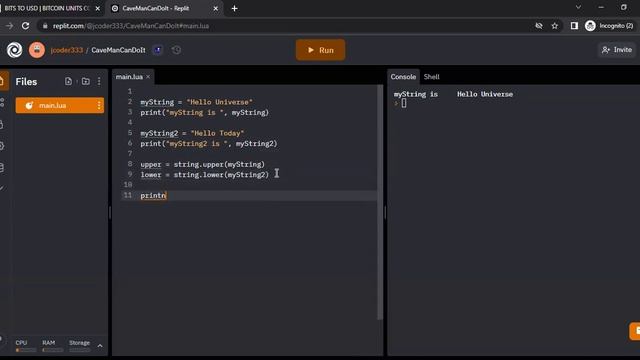Click line number 5 in gutter
The height and width of the screenshot is (360, 640).
tap(130, 133)
